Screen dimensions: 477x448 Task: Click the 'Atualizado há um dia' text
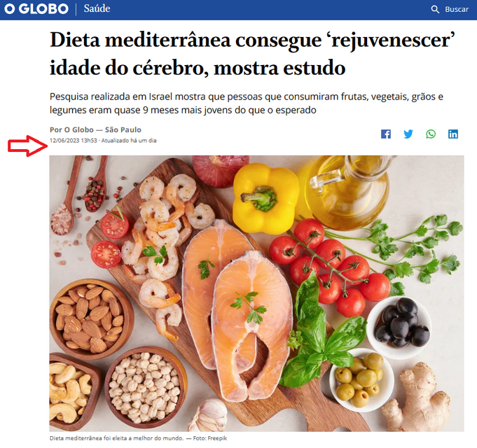(x=129, y=141)
